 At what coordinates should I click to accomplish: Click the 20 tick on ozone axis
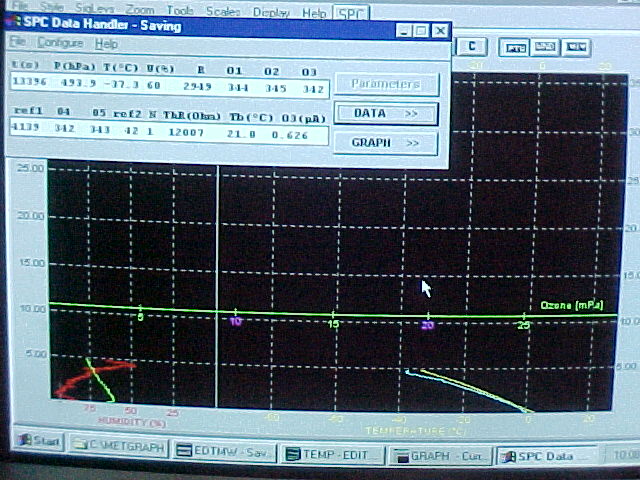tap(427, 325)
